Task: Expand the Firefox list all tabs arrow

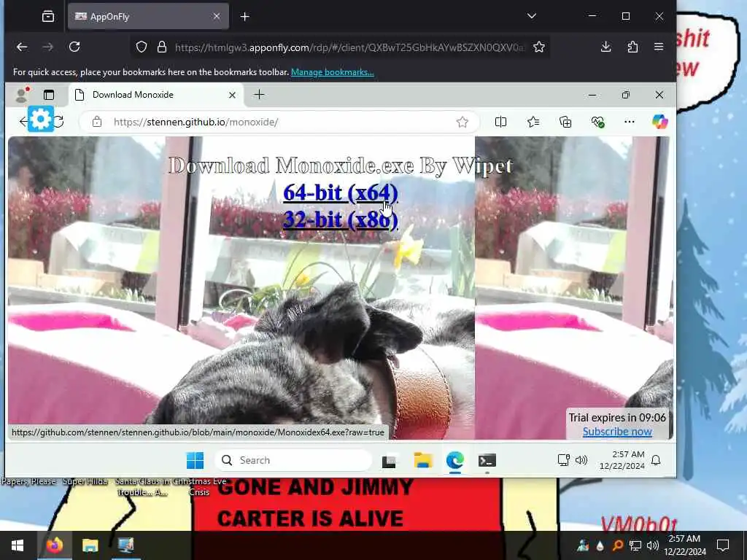Action: tap(532, 16)
